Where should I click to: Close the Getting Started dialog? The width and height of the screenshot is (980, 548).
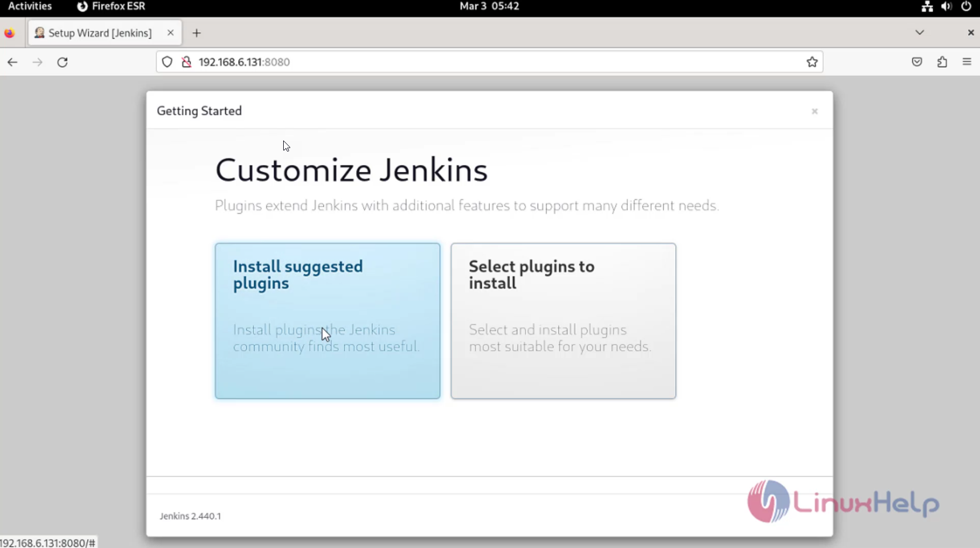pyautogui.click(x=814, y=111)
